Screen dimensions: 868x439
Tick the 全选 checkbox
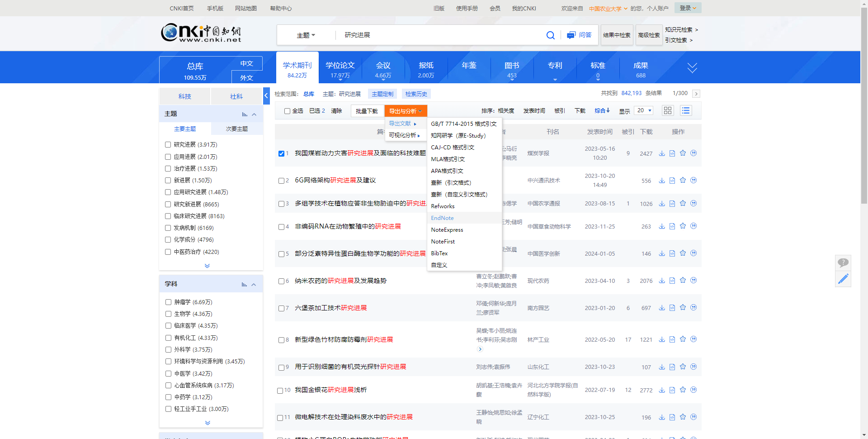[x=287, y=111]
